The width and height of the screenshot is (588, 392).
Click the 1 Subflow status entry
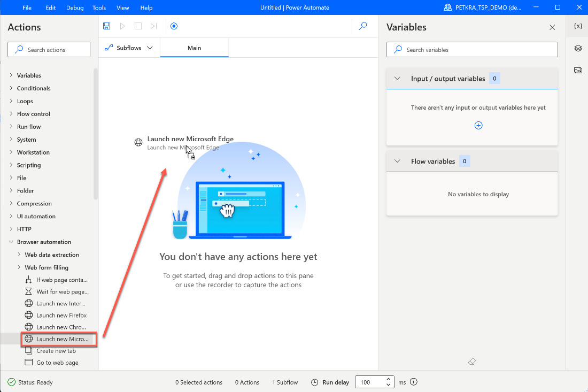coord(285,382)
